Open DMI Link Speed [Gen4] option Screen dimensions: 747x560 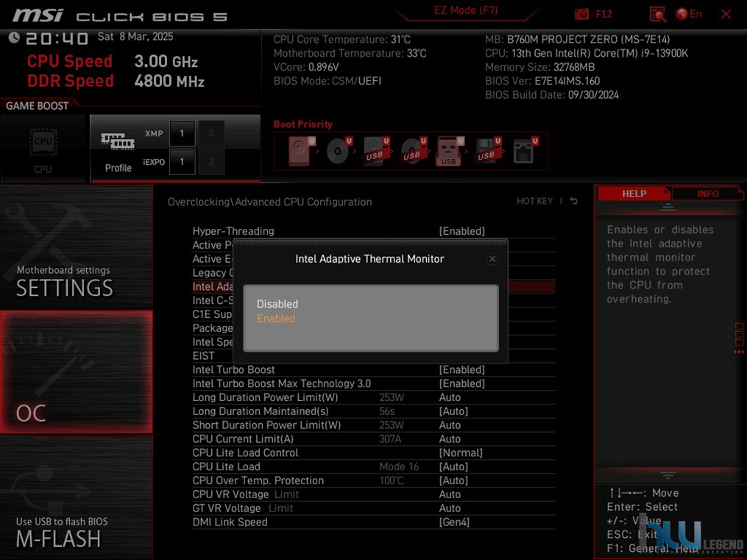454,522
